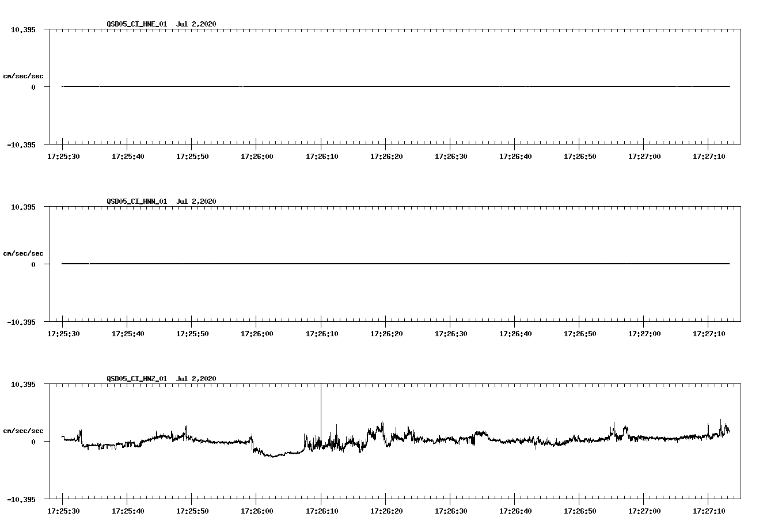This screenshot has width=782, height=532.
Task: Pick 17:25:40 on the HNZ time axis
Action: coord(128,511)
